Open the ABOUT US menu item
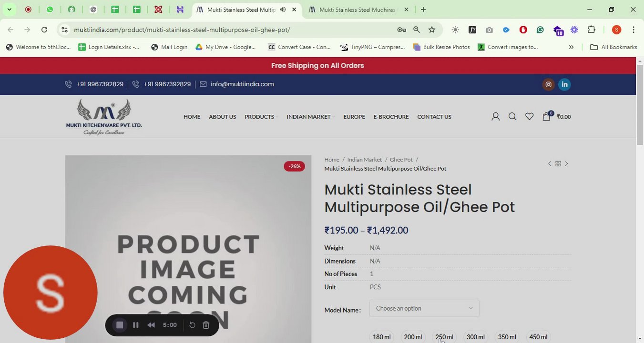This screenshot has height=343, width=644. 222,117
